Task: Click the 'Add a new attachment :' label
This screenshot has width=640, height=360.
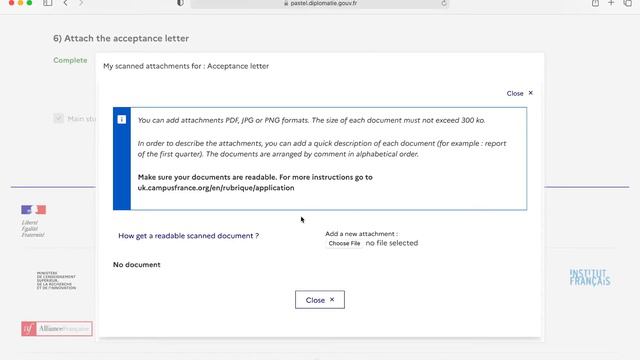Action: [x=361, y=234]
